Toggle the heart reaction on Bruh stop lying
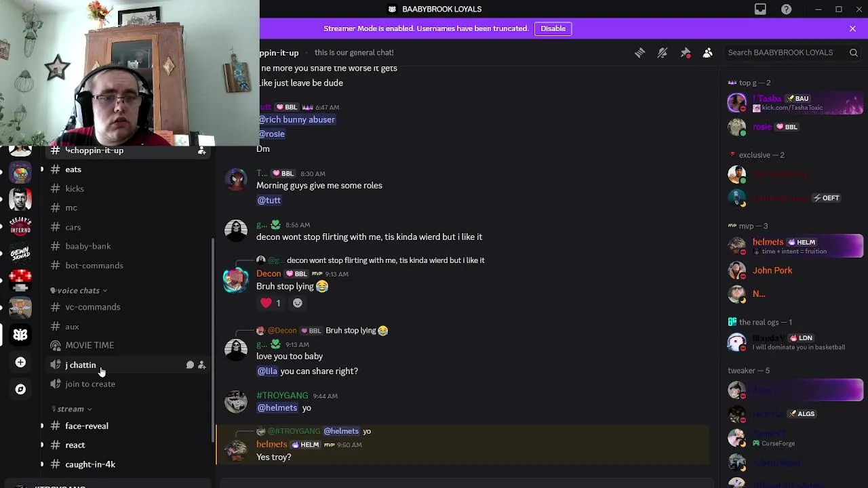Screen dimensions: 868x488 (271, 303)
